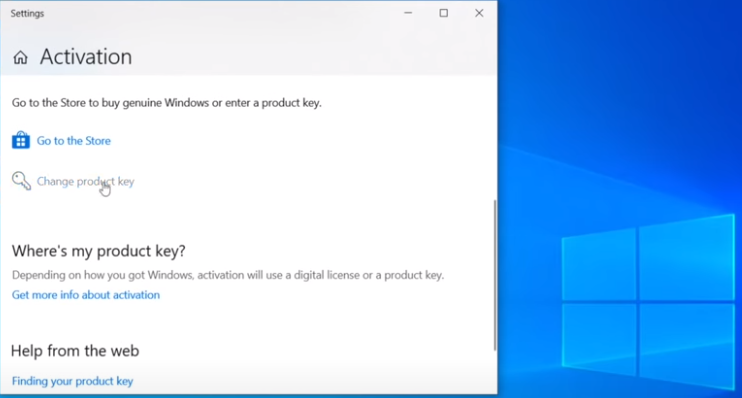Click the Home icon beside Activation

click(20, 58)
